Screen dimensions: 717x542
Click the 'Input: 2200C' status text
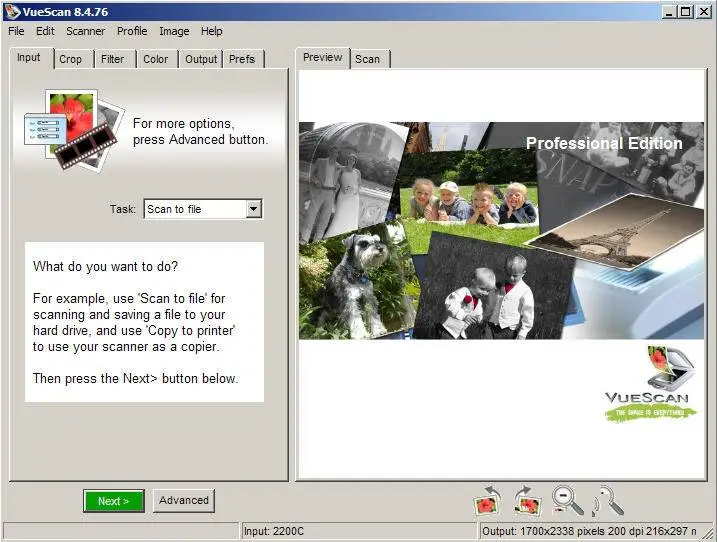click(273, 531)
